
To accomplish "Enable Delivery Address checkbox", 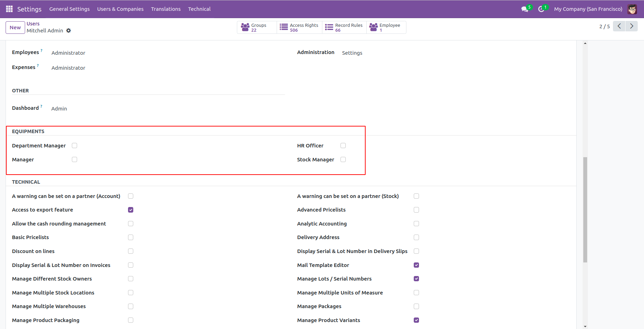I will [x=416, y=237].
